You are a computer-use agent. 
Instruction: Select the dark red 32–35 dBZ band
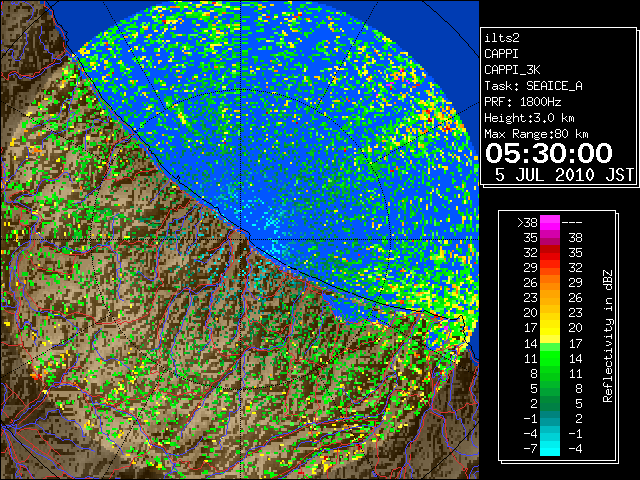coord(550,253)
